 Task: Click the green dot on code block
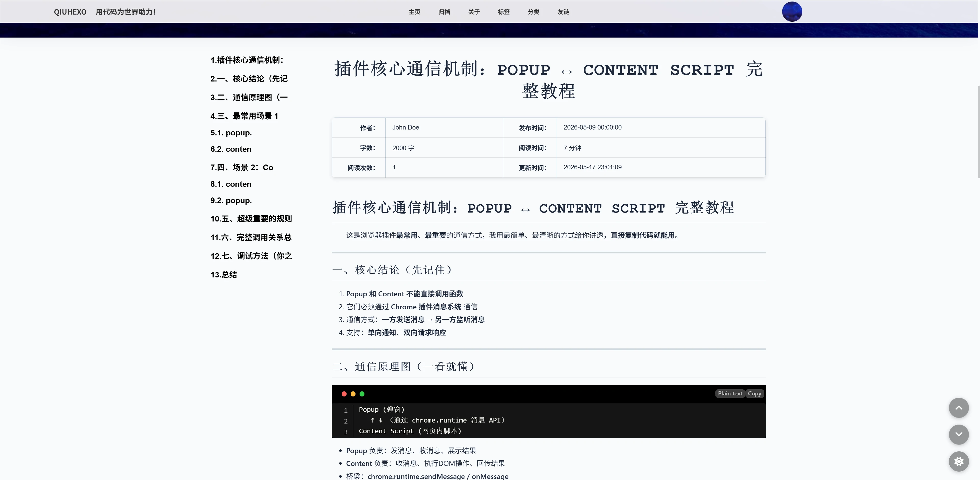coord(362,394)
